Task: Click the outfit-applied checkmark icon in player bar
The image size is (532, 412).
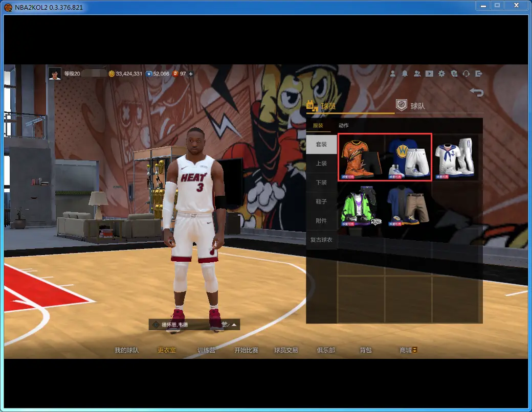Action: pos(226,325)
